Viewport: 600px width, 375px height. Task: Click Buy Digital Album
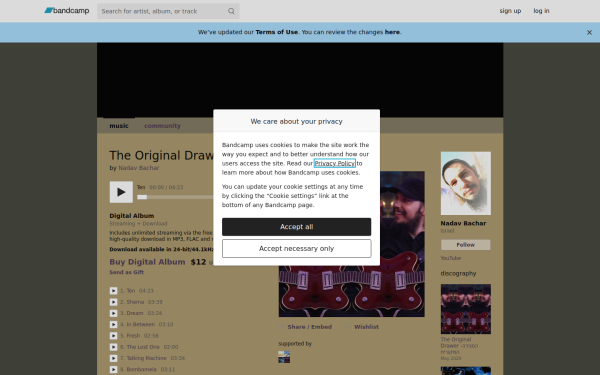[x=147, y=262]
